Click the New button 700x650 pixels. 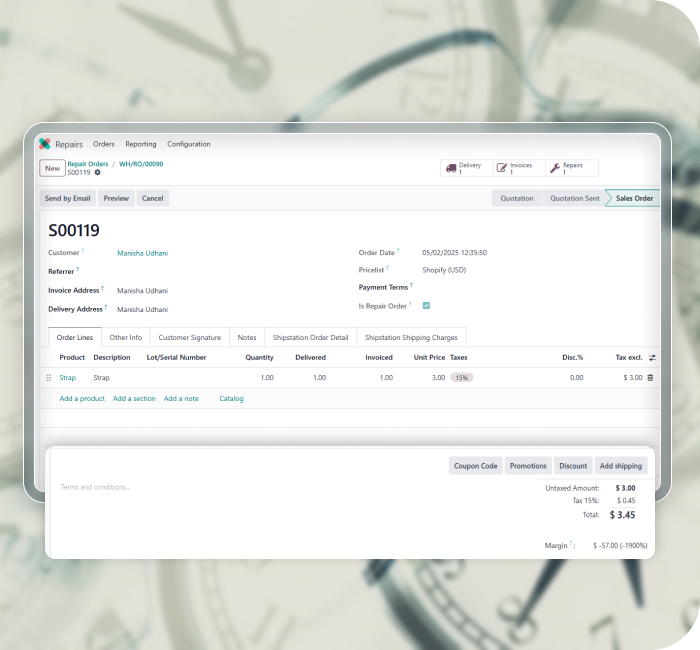52,168
